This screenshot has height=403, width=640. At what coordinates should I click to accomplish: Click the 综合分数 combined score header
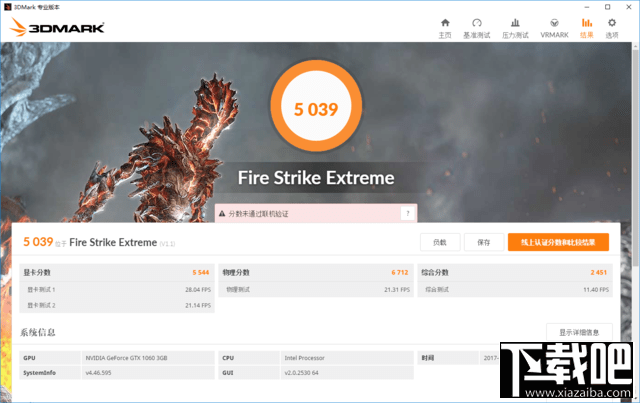435,272
